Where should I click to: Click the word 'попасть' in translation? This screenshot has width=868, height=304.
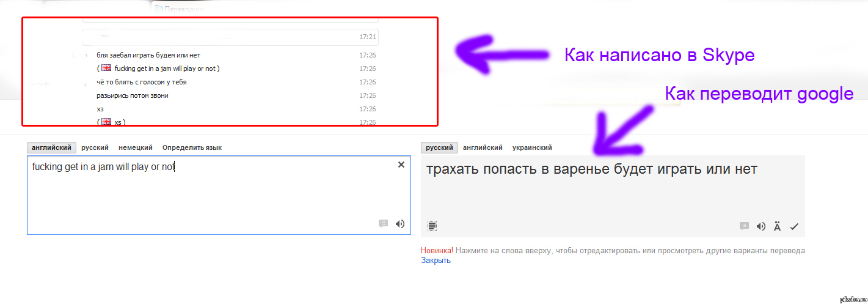click(511, 169)
